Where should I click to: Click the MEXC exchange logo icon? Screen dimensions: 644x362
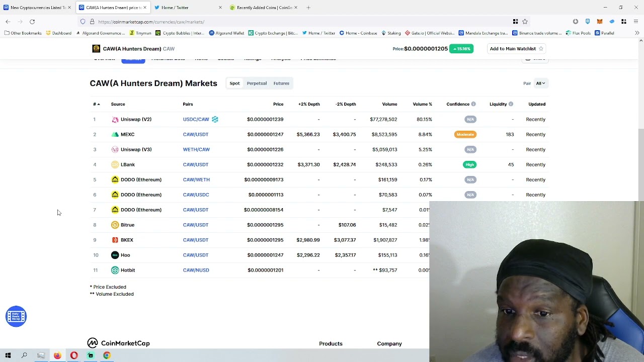[115, 134]
